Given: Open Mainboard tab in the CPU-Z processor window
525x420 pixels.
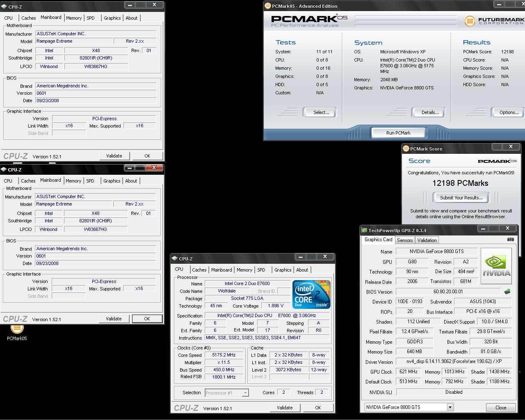Looking at the screenshot, I should tap(221, 270).
